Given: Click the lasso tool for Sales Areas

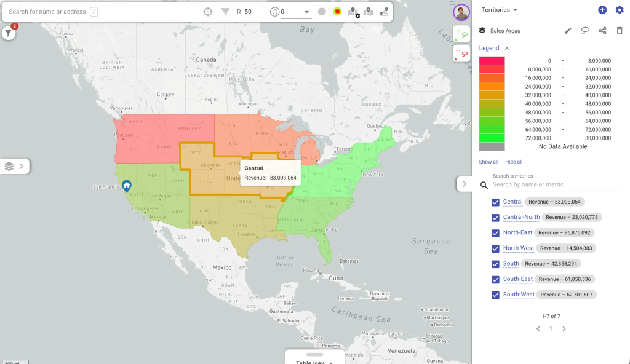Looking at the screenshot, I should [x=585, y=31].
